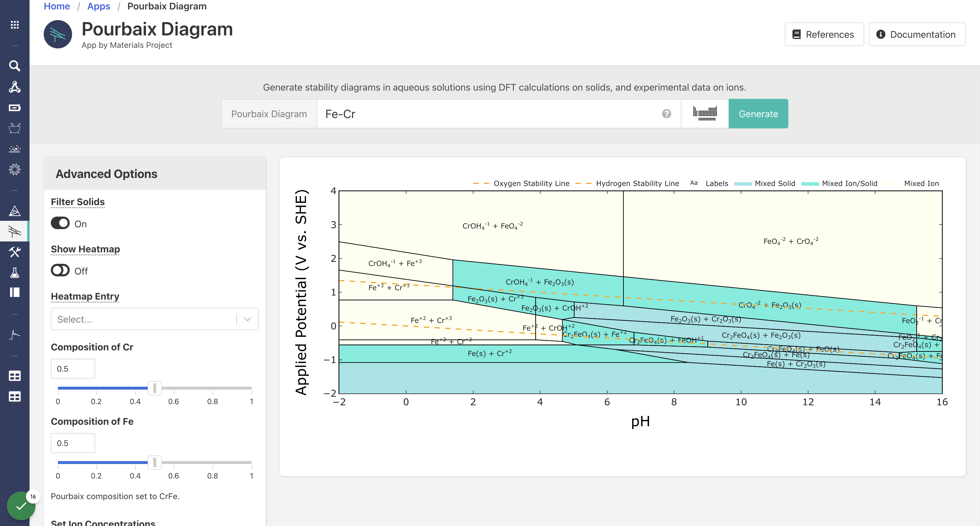Image resolution: width=980 pixels, height=526 pixels.
Task: Open the apps grid icon in sidebar
Action: pyautogui.click(x=14, y=25)
